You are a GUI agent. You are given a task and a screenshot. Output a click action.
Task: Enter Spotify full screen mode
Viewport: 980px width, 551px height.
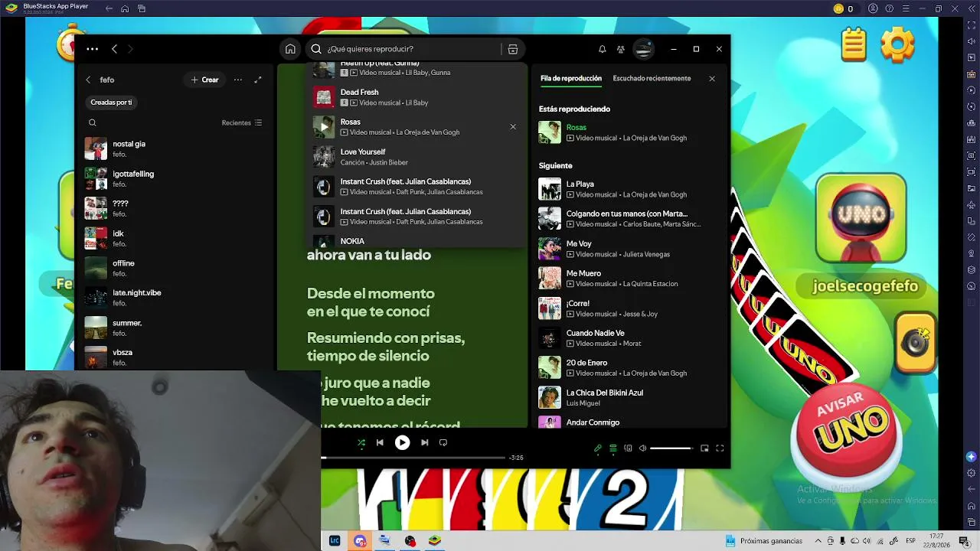tap(720, 448)
